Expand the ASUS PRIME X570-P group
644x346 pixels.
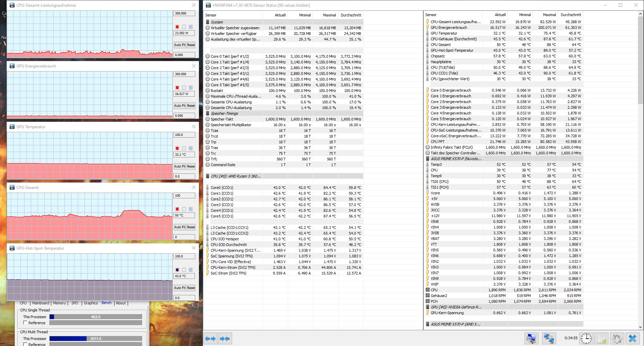pyautogui.click(x=428, y=324)
